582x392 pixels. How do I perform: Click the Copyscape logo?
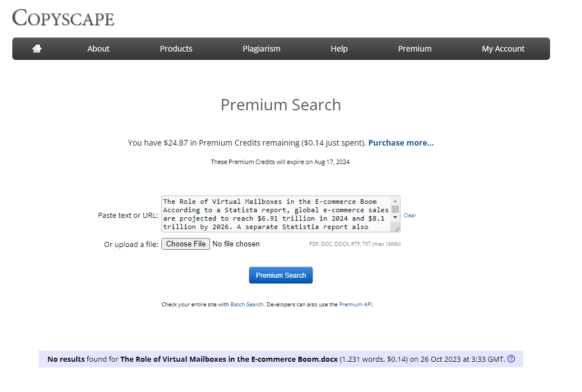click(63, 18)
